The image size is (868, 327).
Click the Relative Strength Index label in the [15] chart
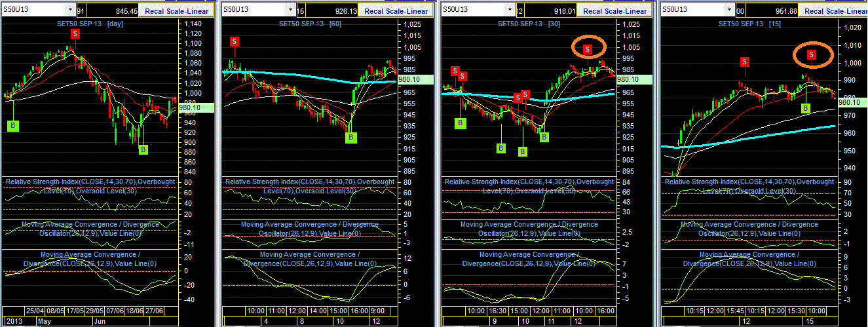(x=749, y=186)
